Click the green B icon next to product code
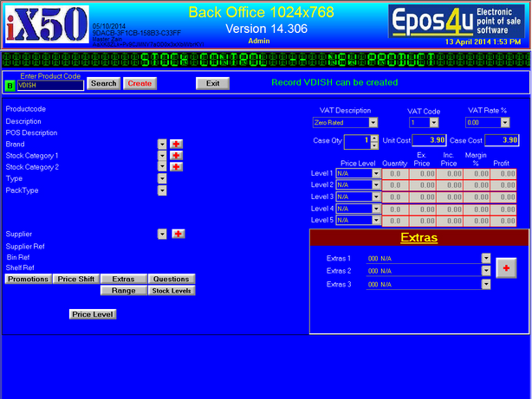Screen dimensions: 532x399 point(10,86)
